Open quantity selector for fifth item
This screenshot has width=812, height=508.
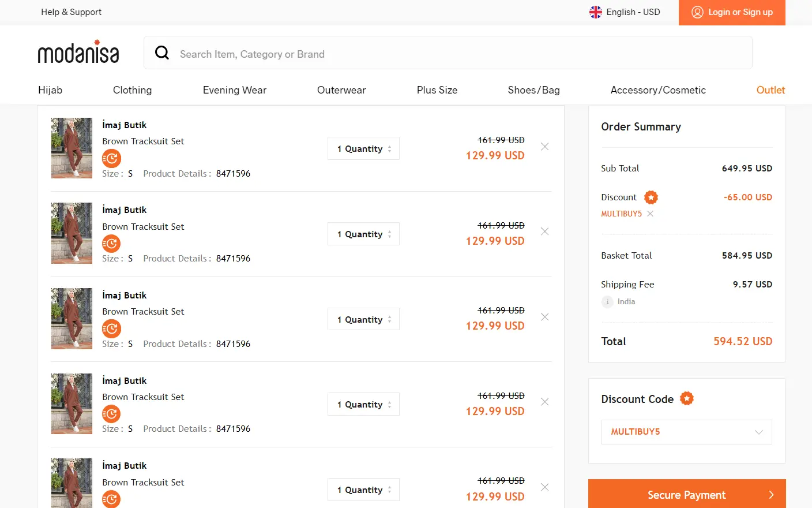(x=363, y=490)
